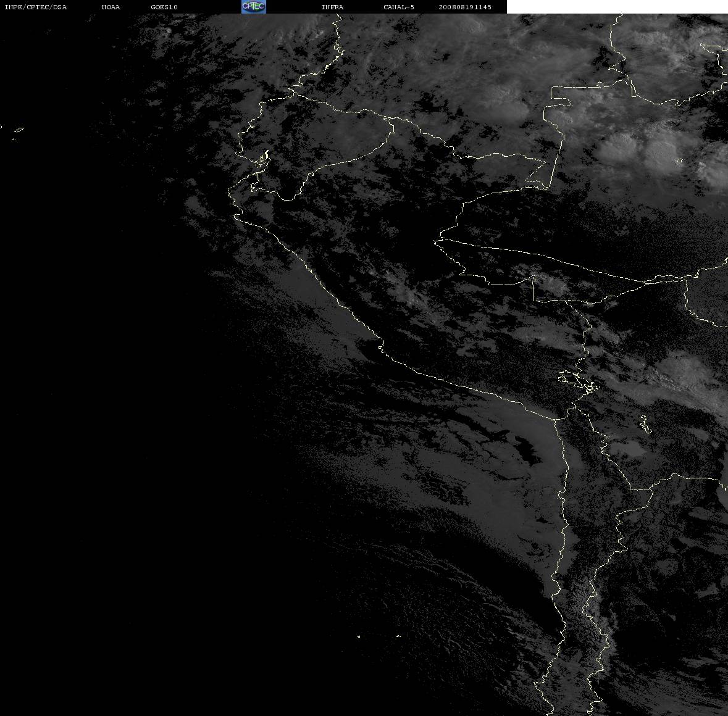
Task: Click the INFRA channel type label
Action: click(332, 7)
